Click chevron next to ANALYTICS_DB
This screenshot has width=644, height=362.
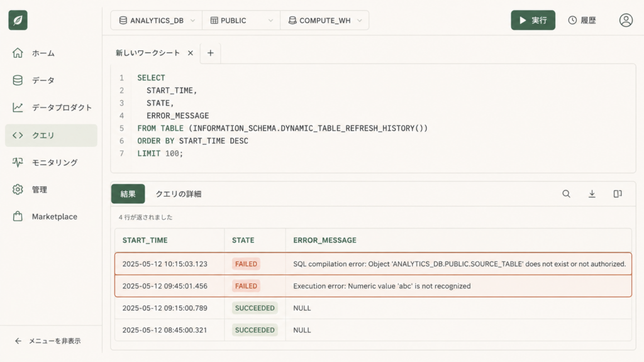pyautogui.click(x=192, y=21)
